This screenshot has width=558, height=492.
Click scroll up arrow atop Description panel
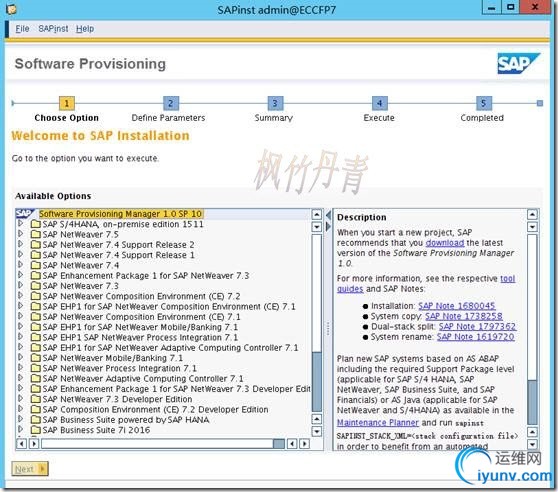(532, 214)
